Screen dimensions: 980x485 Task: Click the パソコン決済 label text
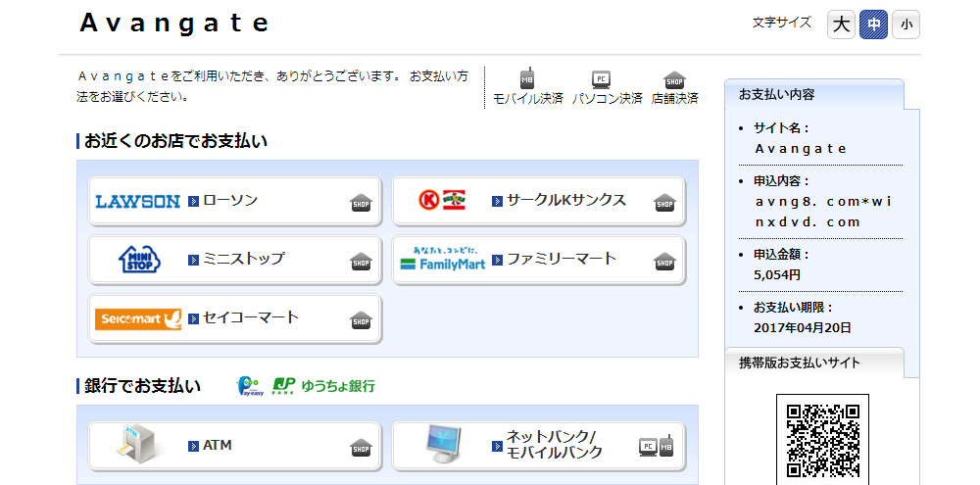(x=608, y=99)
